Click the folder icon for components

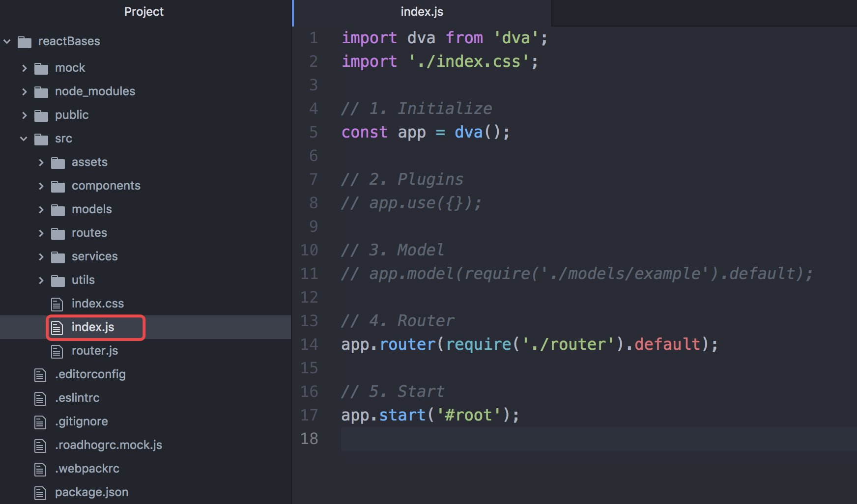57,186
